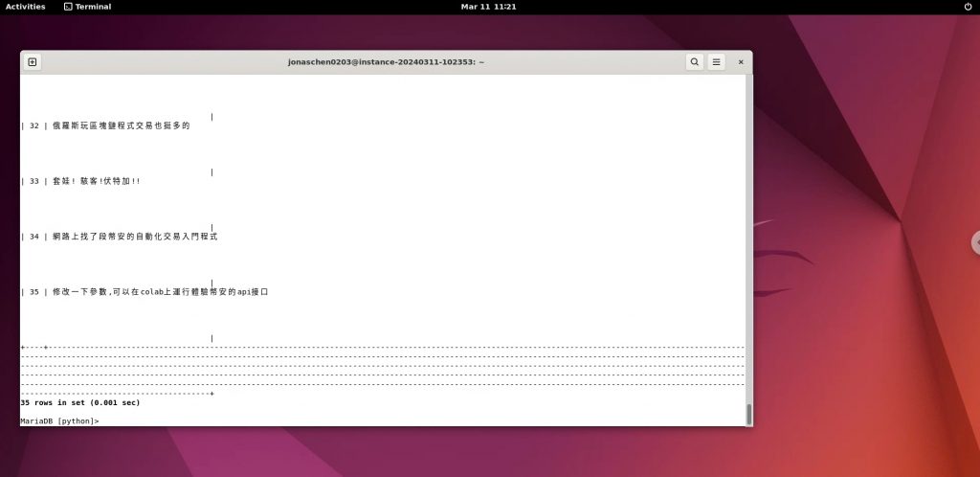Click the terminal vertical scrollbar thumb
Viewport: 980px width, 477px height.
[748, 414]
